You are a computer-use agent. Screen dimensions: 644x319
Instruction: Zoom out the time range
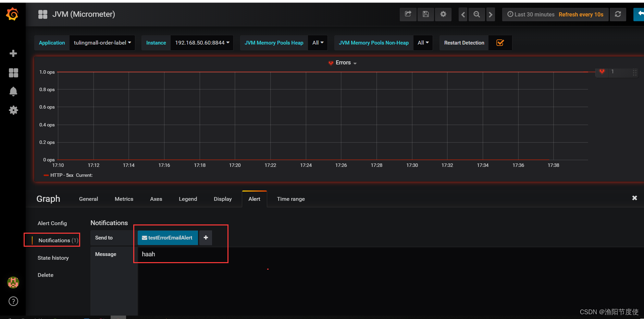tap(476, 14)
